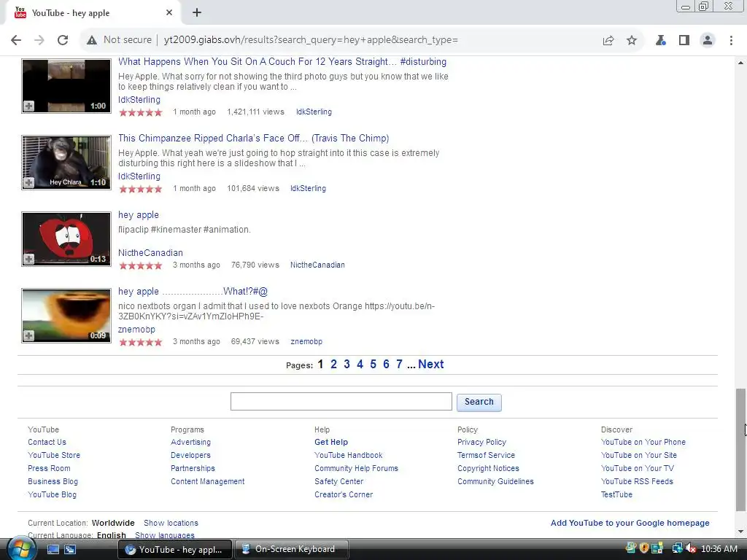Click the share page icon in address bar
This screenshot has width=747, height=560.
[x=608, y=40]
